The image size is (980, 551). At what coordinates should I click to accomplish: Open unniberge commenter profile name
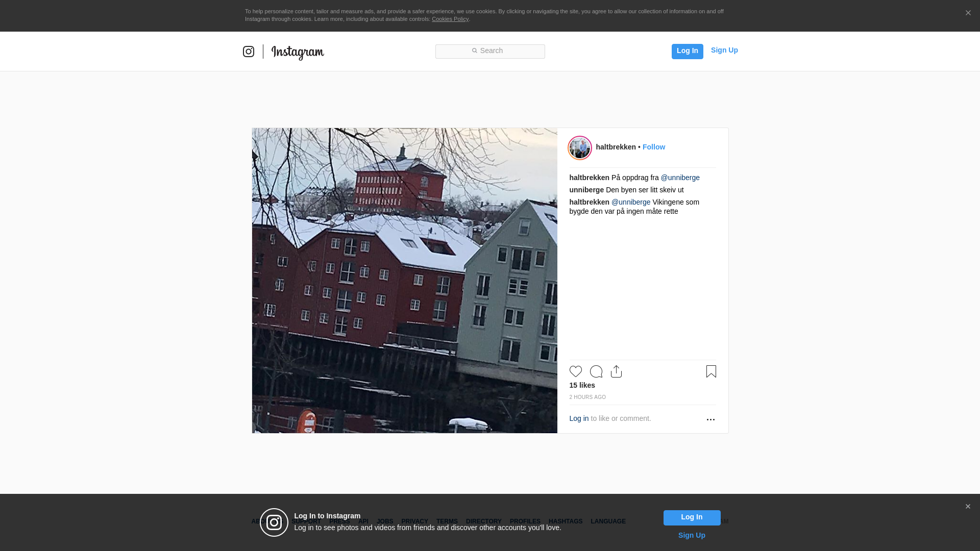pos(586,190)
